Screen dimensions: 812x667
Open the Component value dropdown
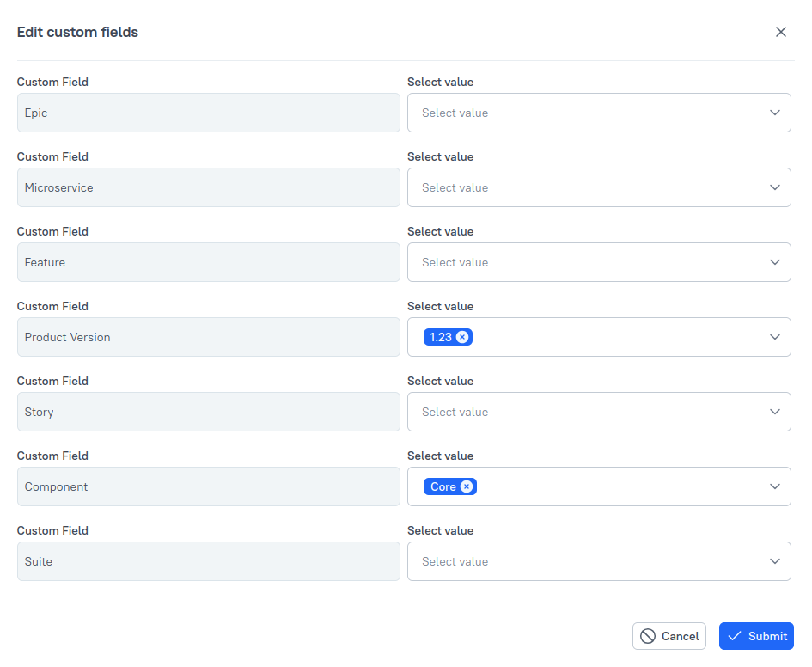coord(774,486)
